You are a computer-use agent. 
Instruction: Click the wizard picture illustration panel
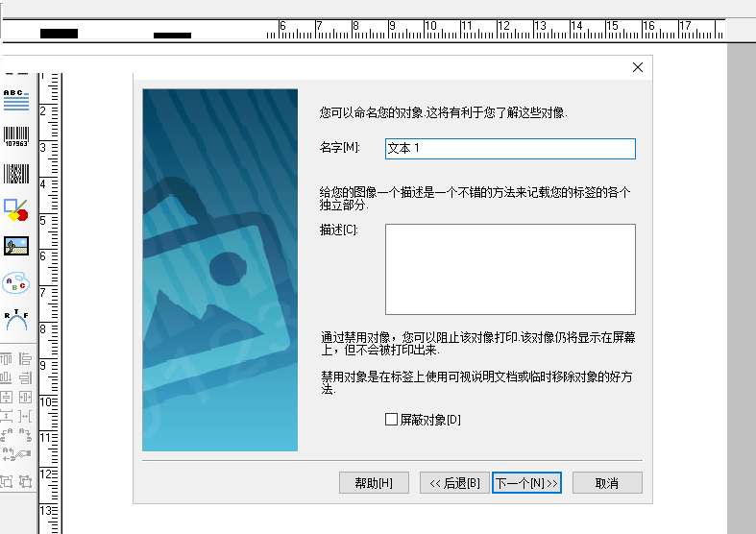[x=220, y=270]
